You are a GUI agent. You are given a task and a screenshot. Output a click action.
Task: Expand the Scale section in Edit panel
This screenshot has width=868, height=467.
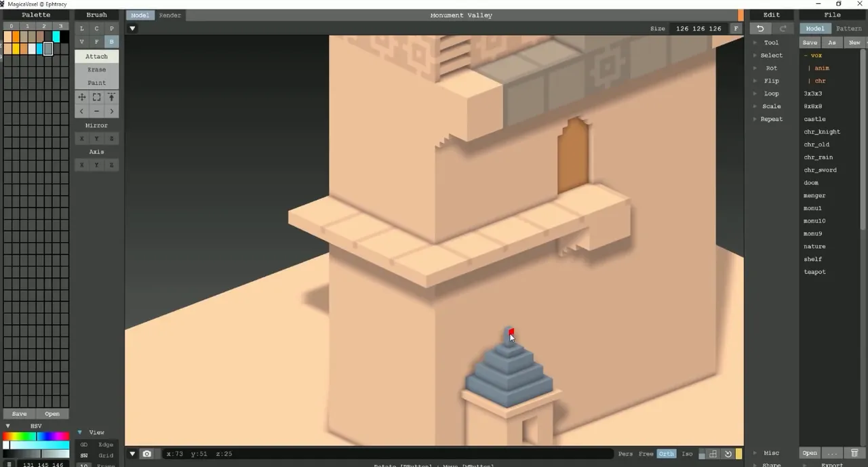point(772,106)
